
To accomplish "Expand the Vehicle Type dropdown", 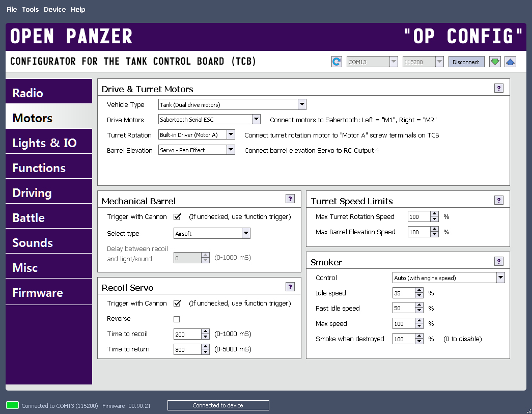I will [x=302, y=105].
